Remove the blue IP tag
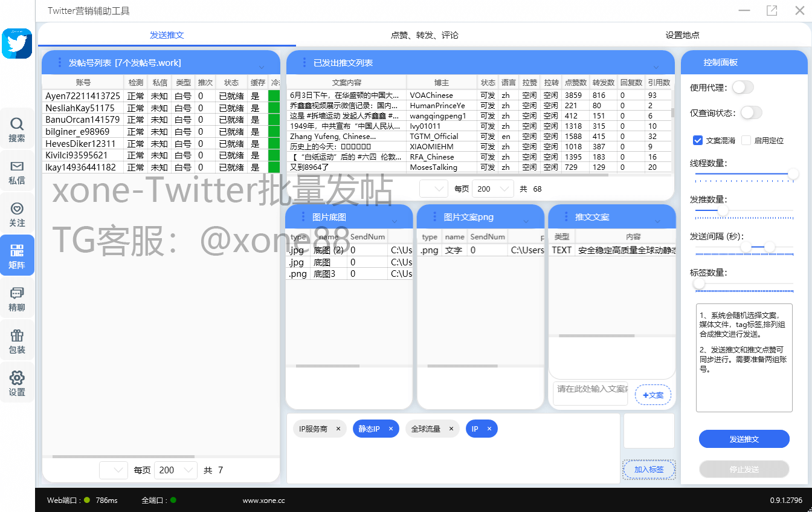 [489, 429]
